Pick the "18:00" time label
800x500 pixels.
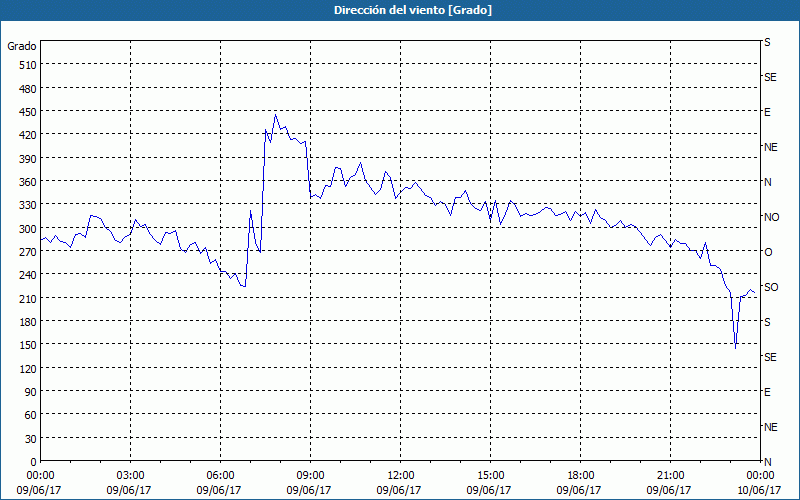(x=580, y=476)
